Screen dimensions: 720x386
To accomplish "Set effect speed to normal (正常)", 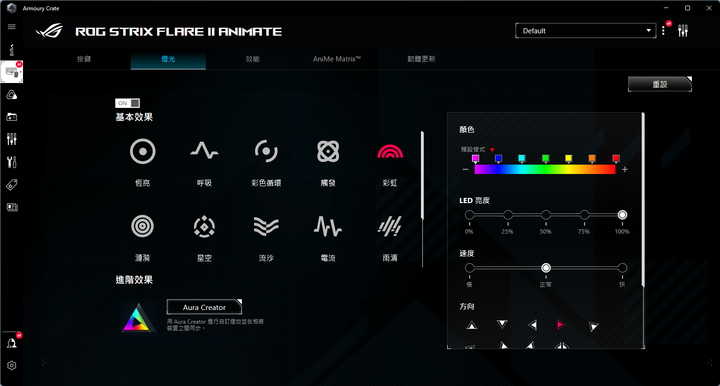I will point(546,268).
